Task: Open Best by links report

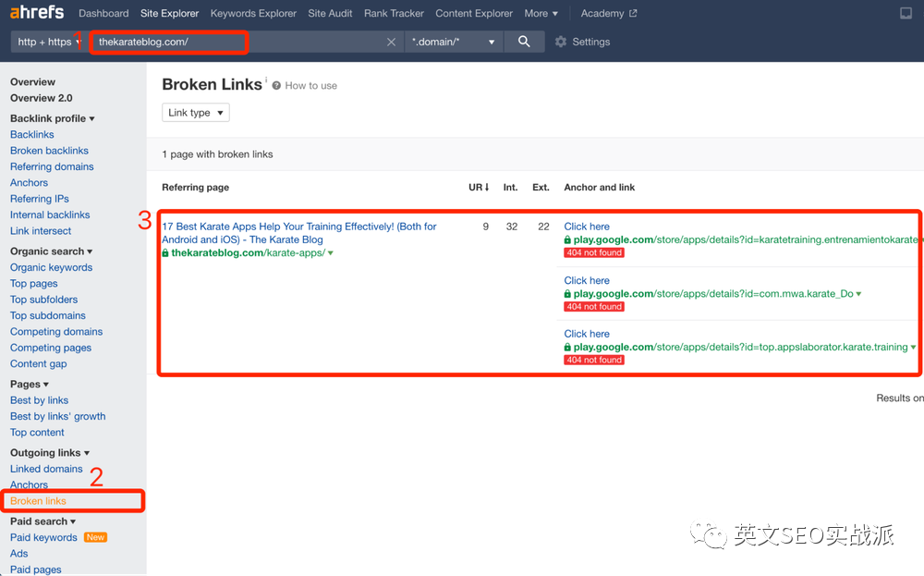Action: tap(39, 400)
